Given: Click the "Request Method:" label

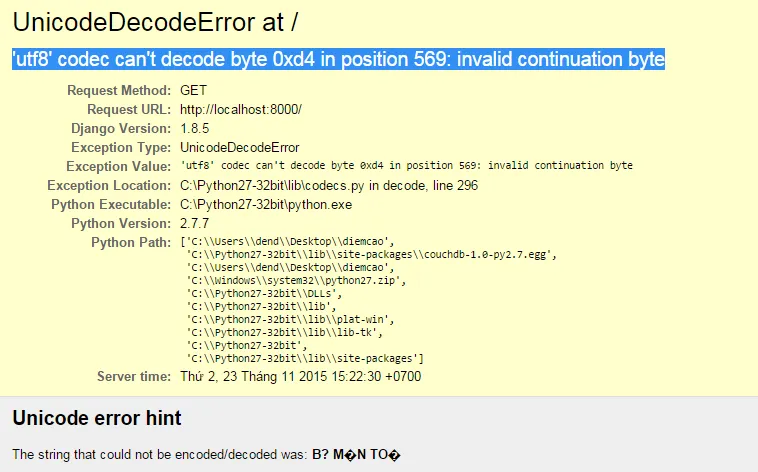Looking at the screenshot, I should pos(118,90).
